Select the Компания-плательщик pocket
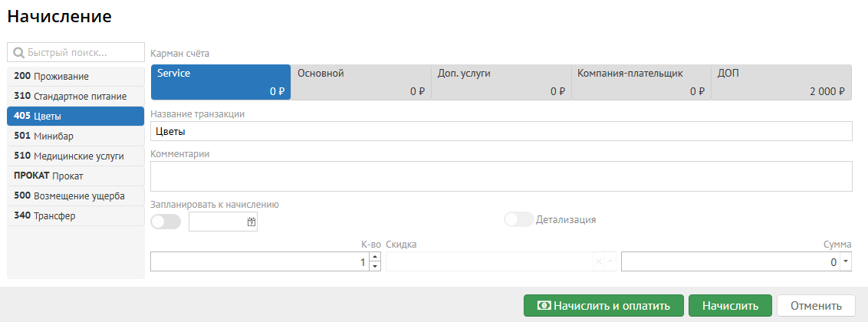This screenshot has height=322, width=868. (x=641, y=82)
